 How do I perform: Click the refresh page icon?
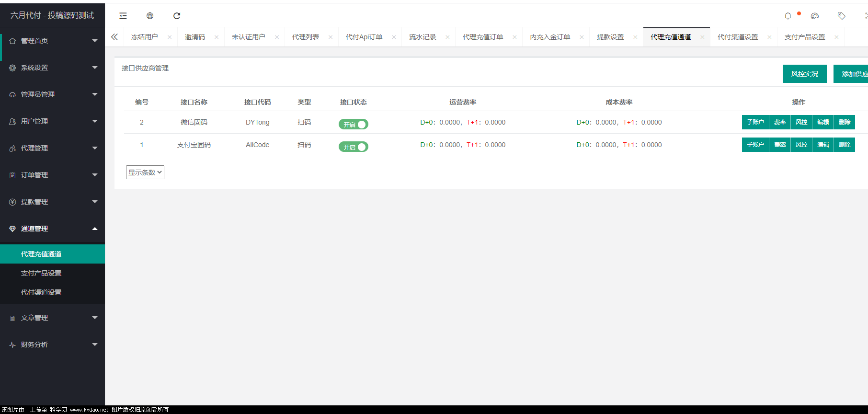[177, 16]
